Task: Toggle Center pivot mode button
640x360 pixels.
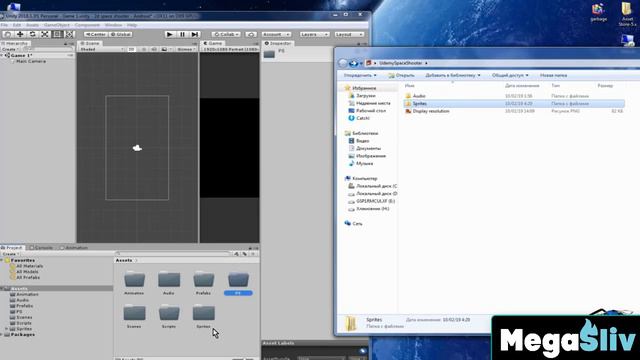Action: pos(96,34)
